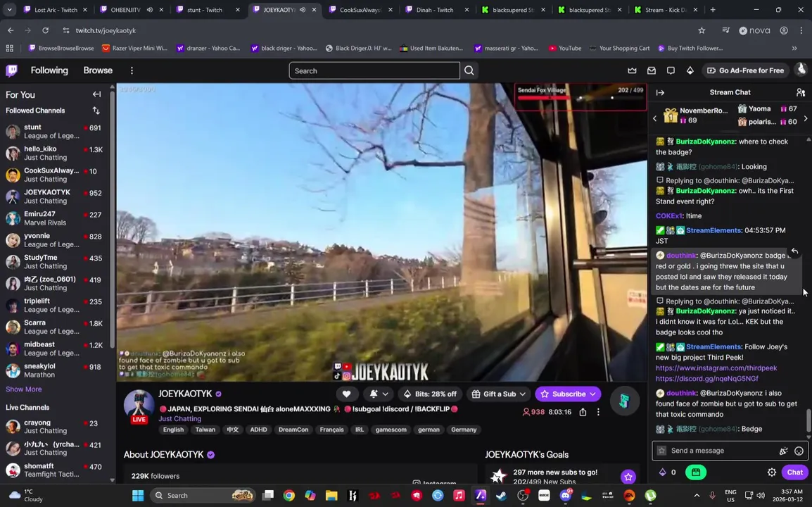Open the chat community users list

click(x=801, y=92)
